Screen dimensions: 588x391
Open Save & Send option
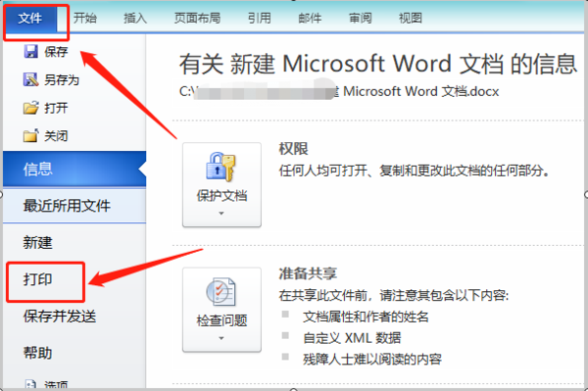[x=60, y=316]
